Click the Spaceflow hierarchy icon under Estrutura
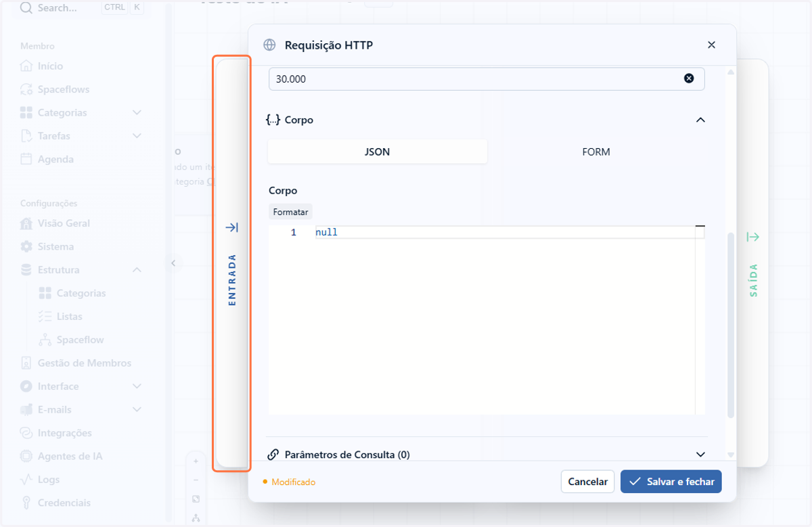Viewport: 812px width, 527px height. [x=45, y=340]
